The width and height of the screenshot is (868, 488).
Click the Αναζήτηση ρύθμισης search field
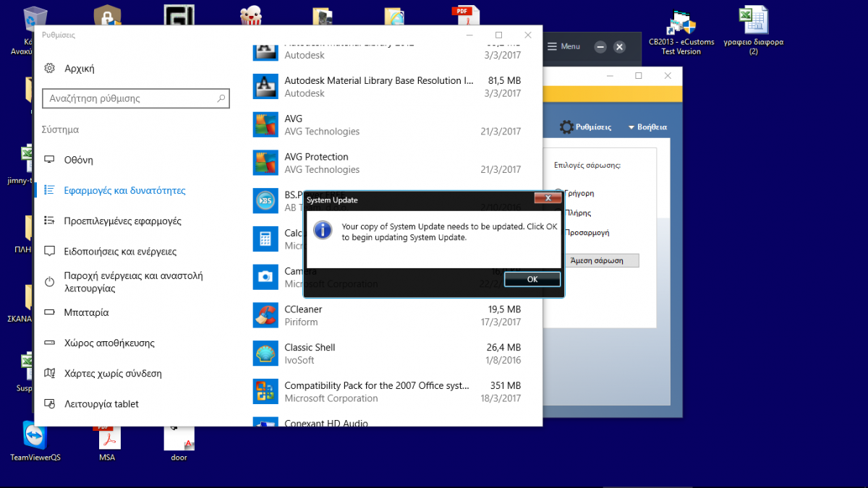pos(129,98)
